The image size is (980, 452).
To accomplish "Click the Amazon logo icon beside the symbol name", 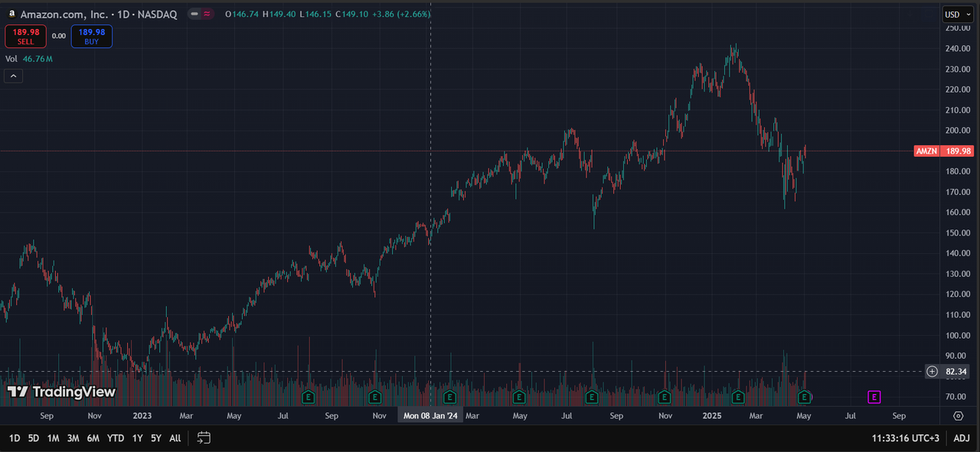I will pos(11,14).
